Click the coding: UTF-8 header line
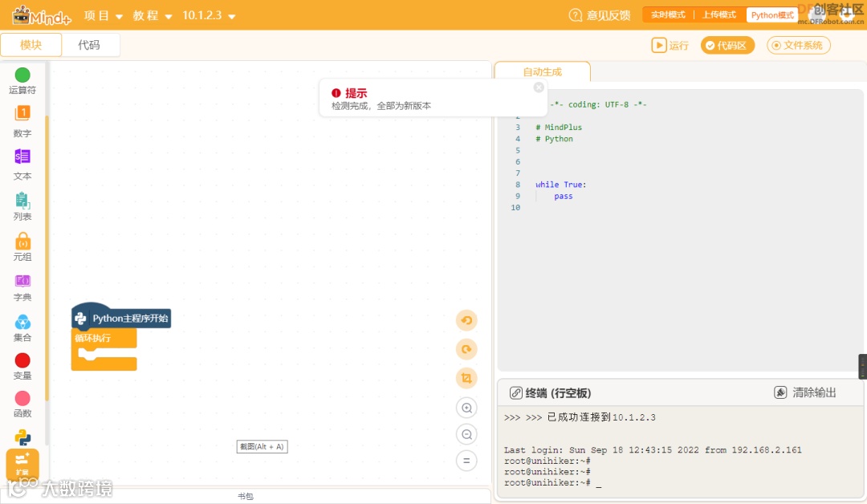 click(x=598, y=104)
